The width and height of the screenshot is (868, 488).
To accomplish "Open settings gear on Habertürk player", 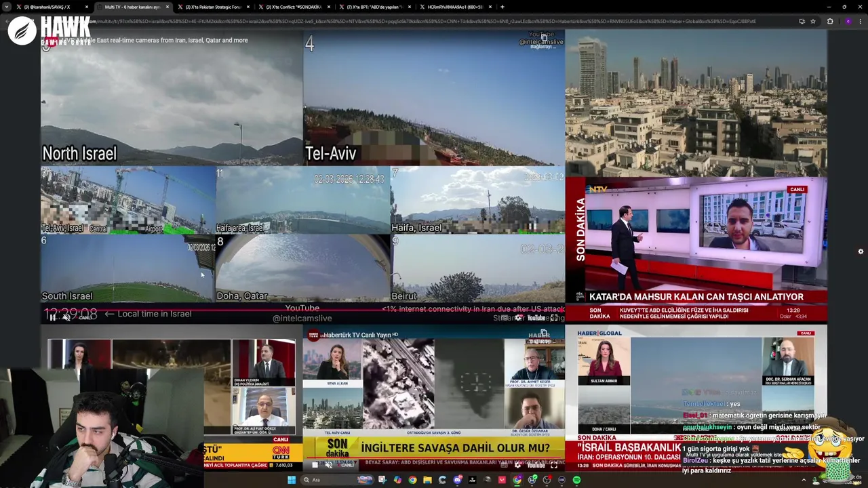I will tap(519, 465).
